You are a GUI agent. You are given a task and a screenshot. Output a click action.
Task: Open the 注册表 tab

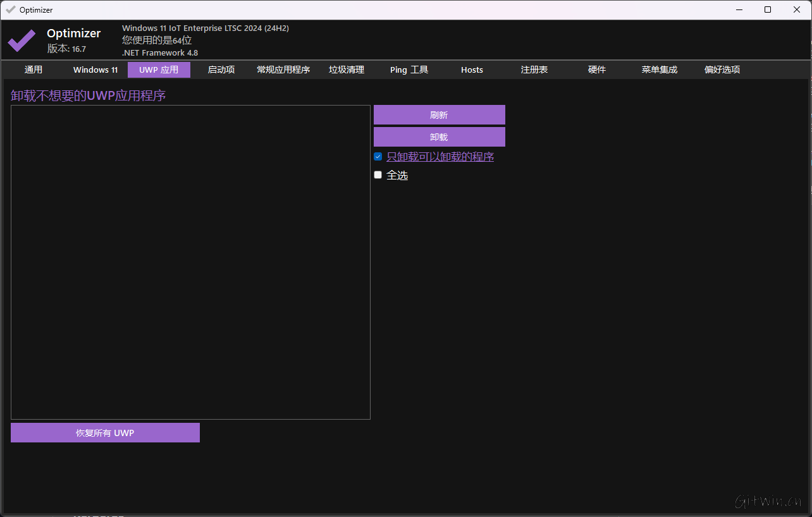point(534,70)
